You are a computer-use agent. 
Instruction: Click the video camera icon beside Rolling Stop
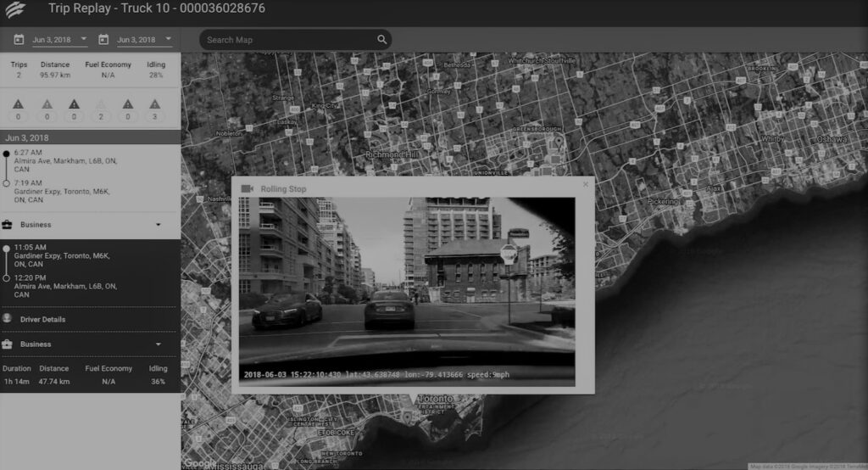[248, 188]
